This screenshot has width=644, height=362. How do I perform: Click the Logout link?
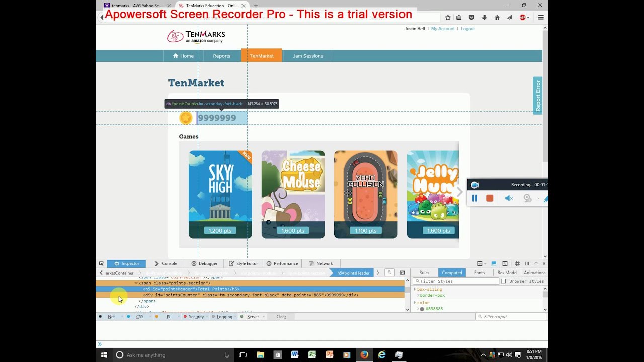pyautogui.click(x=468, y=29)
